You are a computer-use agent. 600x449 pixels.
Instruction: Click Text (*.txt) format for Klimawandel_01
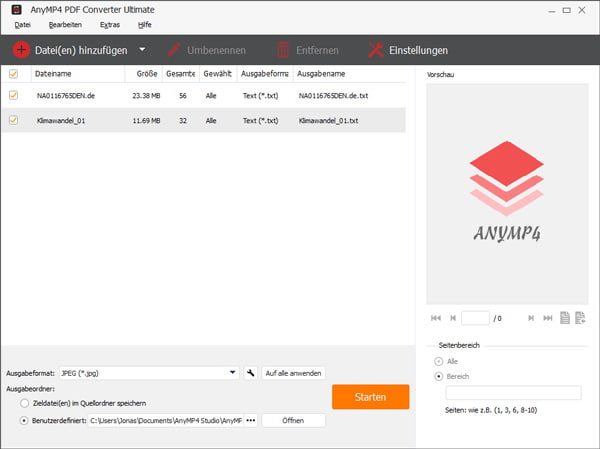point(261,121)
